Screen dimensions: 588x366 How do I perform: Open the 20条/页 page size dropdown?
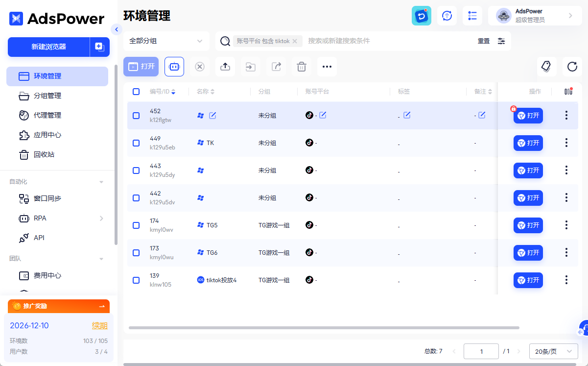554,351
